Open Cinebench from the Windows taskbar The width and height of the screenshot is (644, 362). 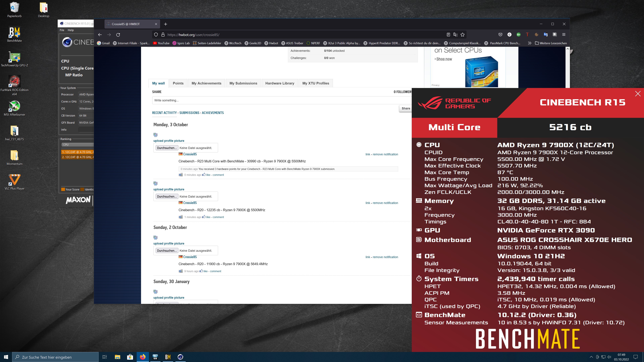pos(180,357)
